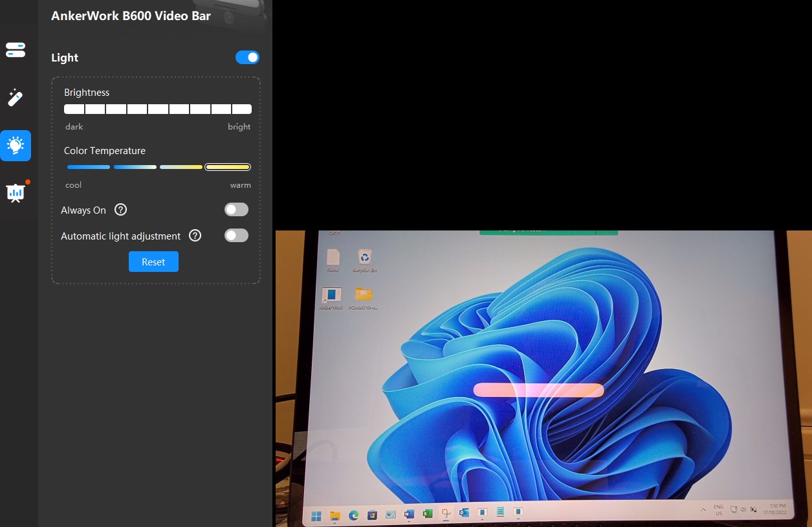Screen dimensions: 812x527
Task: Set brightness to the darkest segment
Action: tap(74, 109)
